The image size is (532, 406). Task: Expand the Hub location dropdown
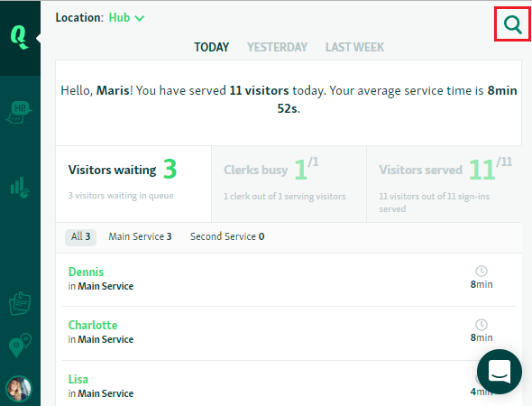[x=126, y=18]
